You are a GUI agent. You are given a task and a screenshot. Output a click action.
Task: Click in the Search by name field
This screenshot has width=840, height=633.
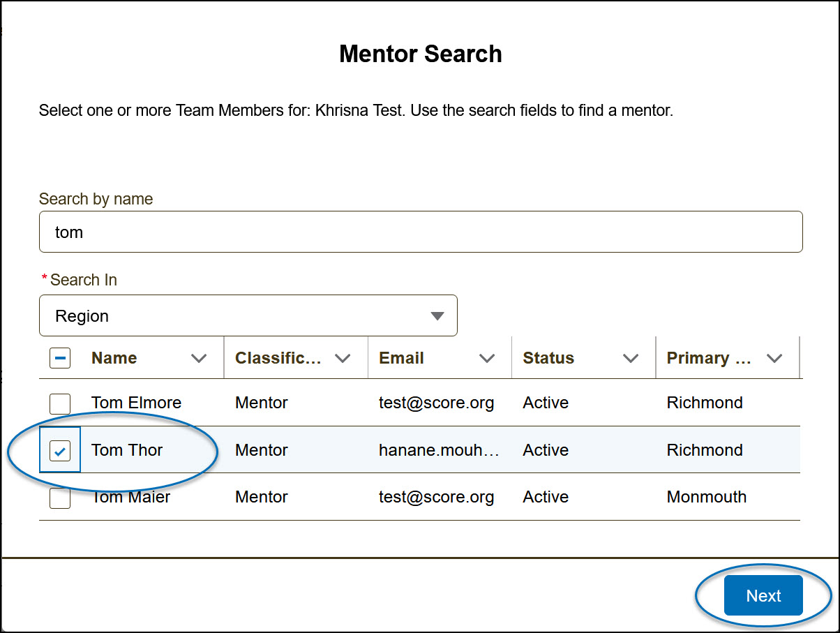tap(421, 232)
